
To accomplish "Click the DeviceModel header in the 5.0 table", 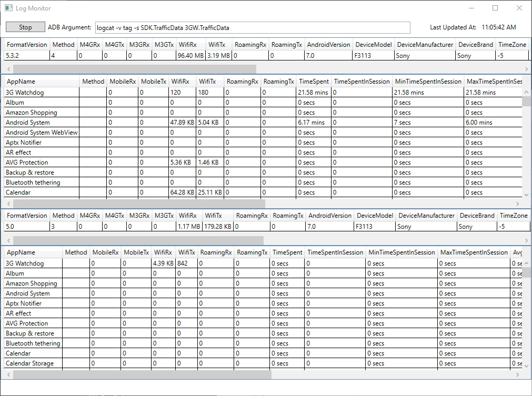I will click(x=375, y=216).
